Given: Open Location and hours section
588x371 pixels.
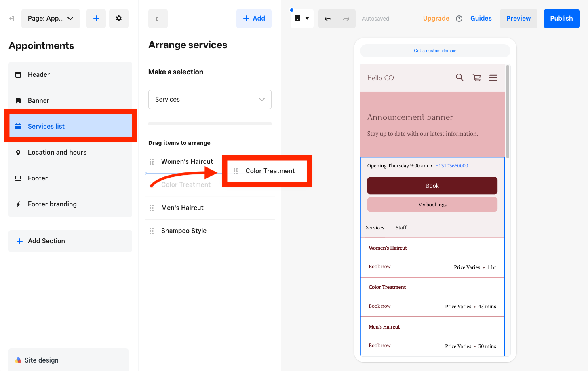Looking at the screenshot, I should (x=70, y=153).
